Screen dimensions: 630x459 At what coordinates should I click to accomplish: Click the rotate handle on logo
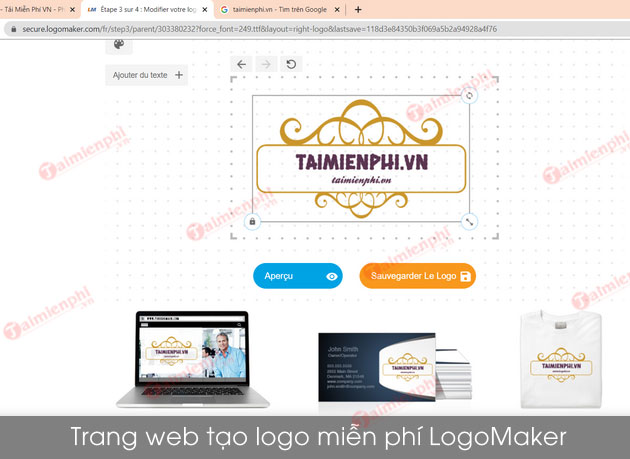pos(469,96)
